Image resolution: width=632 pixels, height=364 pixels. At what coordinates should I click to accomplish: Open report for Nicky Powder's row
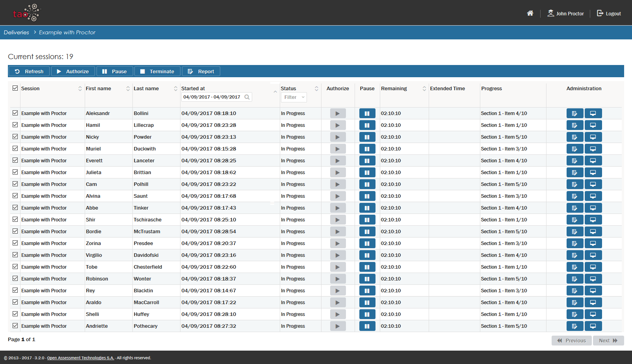click(575, 137)
